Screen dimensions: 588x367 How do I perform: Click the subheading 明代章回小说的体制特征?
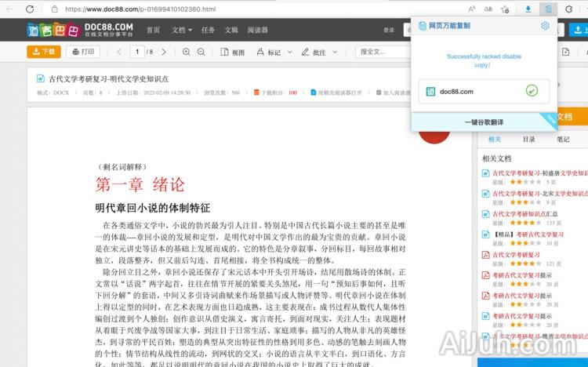coord(152,208)
